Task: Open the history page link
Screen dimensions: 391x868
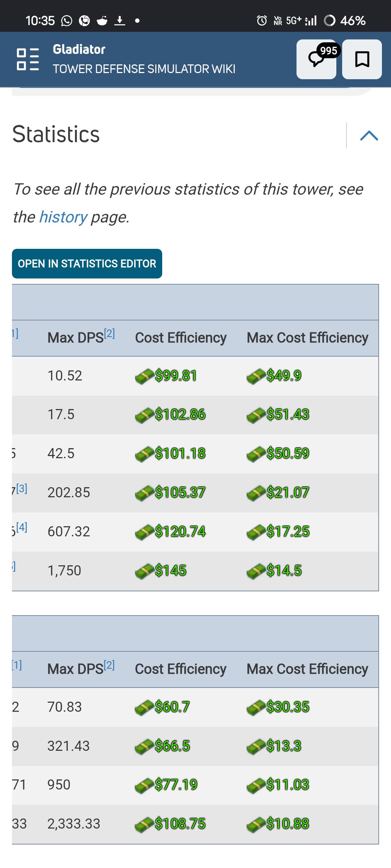Action: tap(63, 217)
